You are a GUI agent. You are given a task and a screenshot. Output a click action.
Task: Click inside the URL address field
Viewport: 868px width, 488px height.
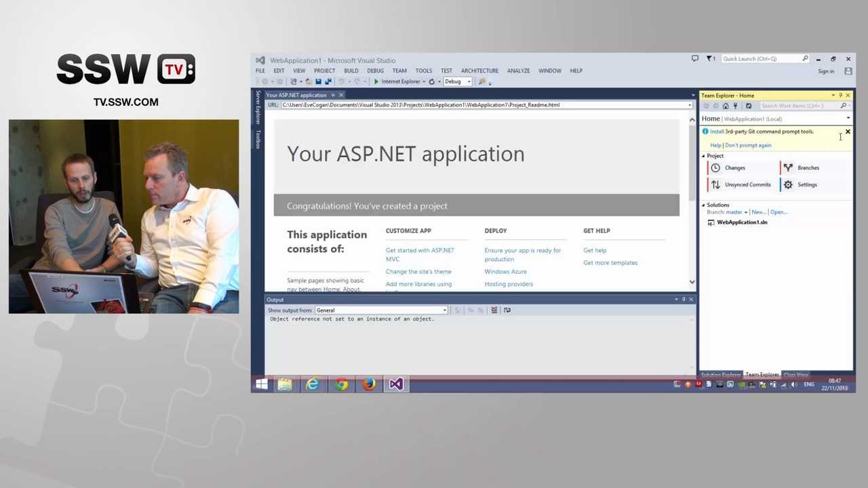coord(475,104)
